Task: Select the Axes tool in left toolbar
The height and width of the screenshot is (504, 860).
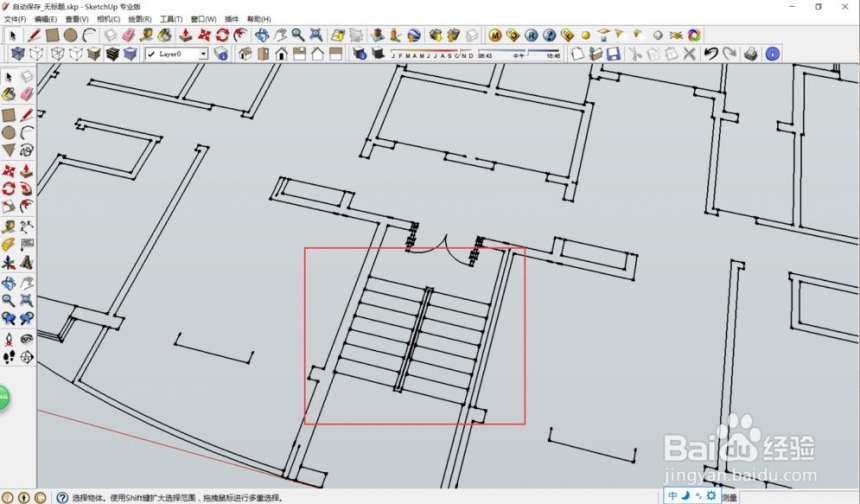Action: point(9,263)
